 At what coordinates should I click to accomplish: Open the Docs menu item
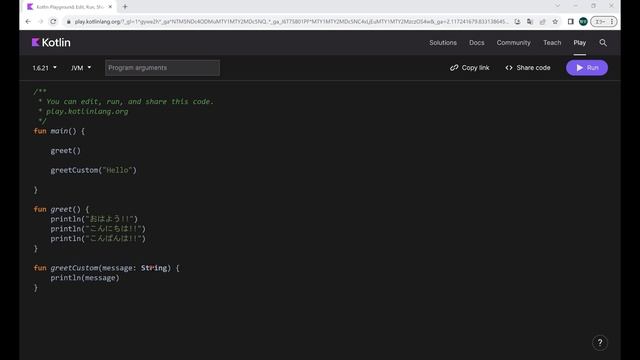point(476,42)
